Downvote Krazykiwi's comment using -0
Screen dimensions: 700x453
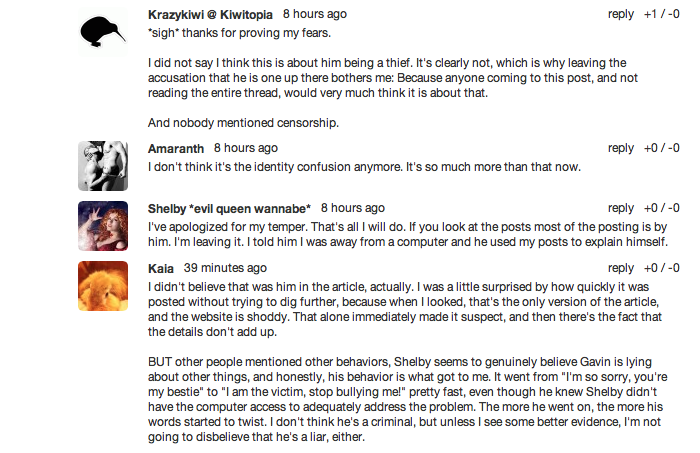point(673,15)
